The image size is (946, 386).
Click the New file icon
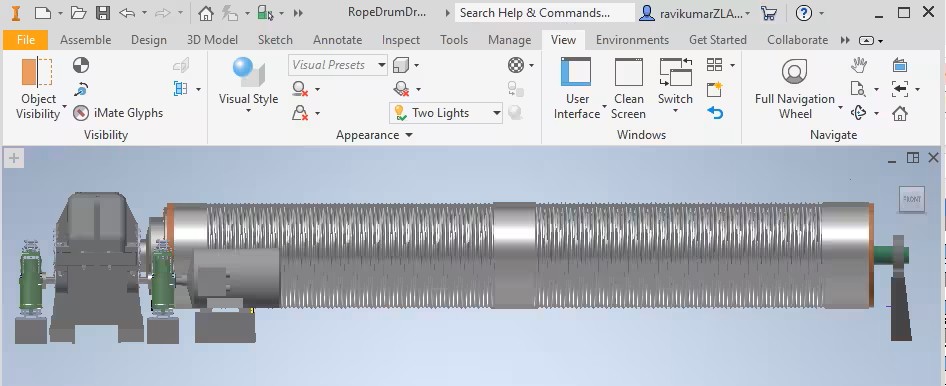click(x=43, y=13)
